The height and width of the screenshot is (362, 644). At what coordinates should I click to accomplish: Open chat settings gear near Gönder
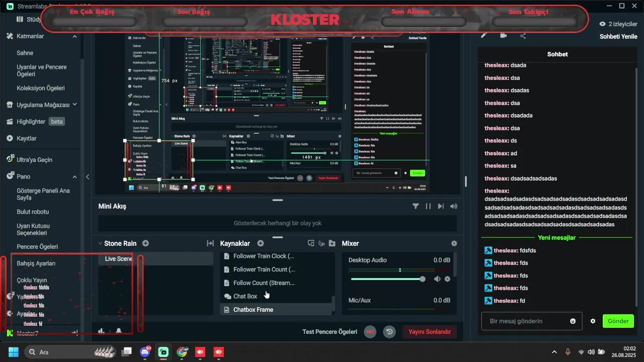tap(593, 321)
